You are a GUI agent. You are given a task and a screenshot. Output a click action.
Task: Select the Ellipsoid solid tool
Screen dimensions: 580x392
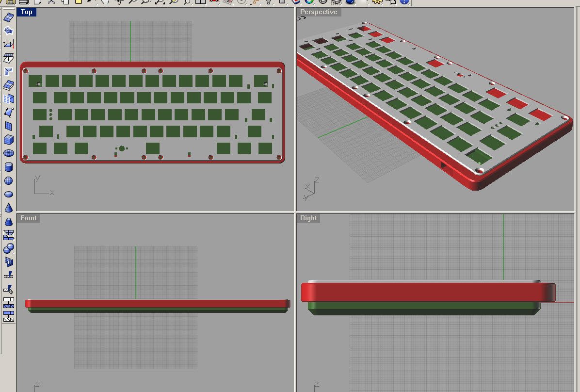[9, 195]
